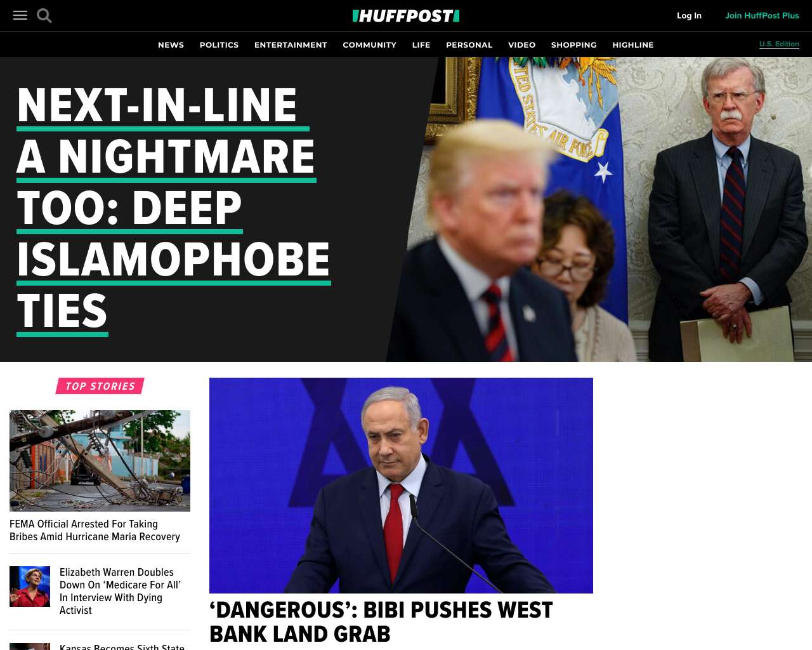
Task: Click the search magnifier icon
Action: [44, 15]
